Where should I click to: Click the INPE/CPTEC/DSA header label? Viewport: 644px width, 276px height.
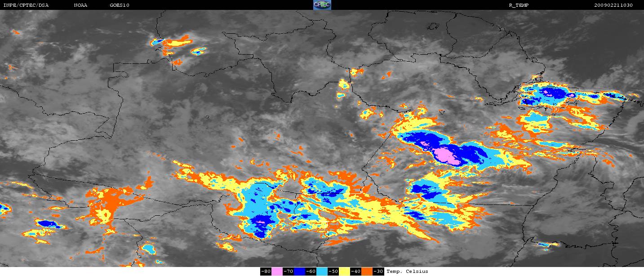[x=26, y=5]
